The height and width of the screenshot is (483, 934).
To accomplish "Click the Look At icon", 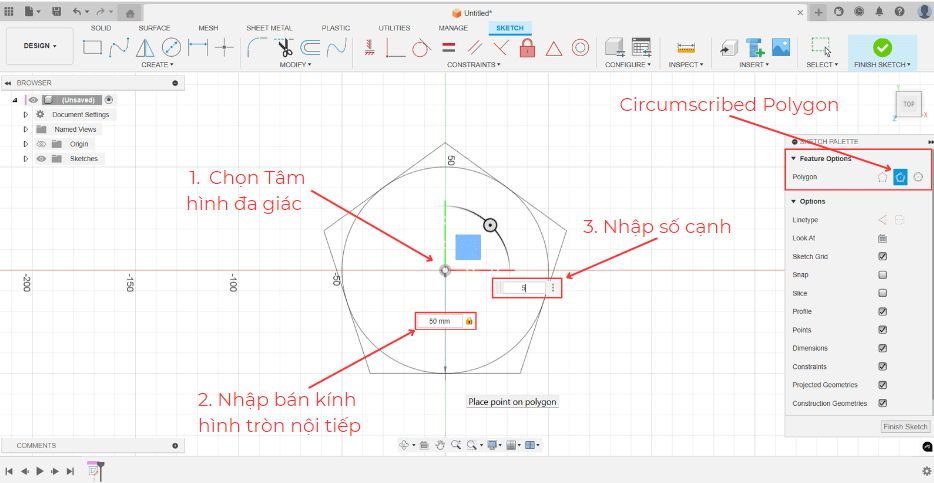I will point(882,238).
